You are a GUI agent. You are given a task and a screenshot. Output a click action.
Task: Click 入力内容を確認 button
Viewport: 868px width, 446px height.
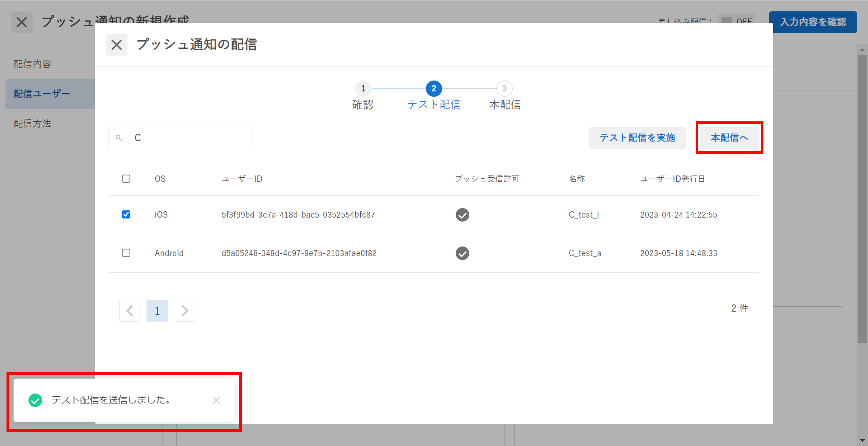(813, 22)
